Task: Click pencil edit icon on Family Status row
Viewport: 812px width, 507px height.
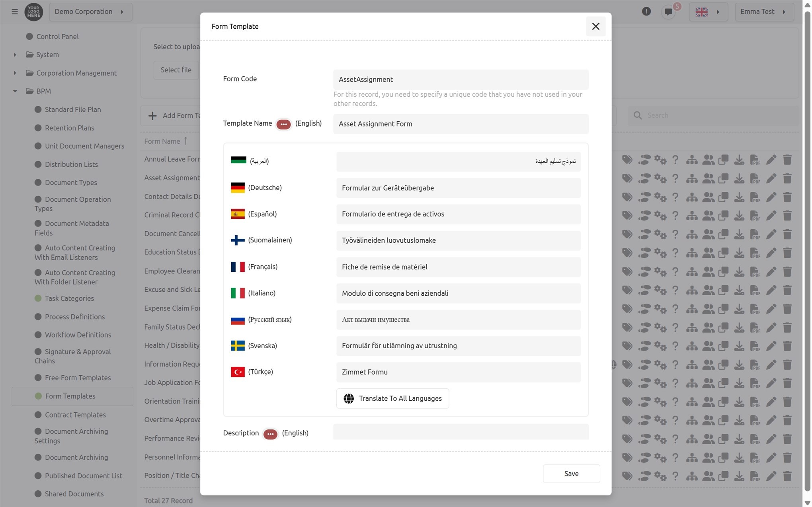Action: click(771, 328)
